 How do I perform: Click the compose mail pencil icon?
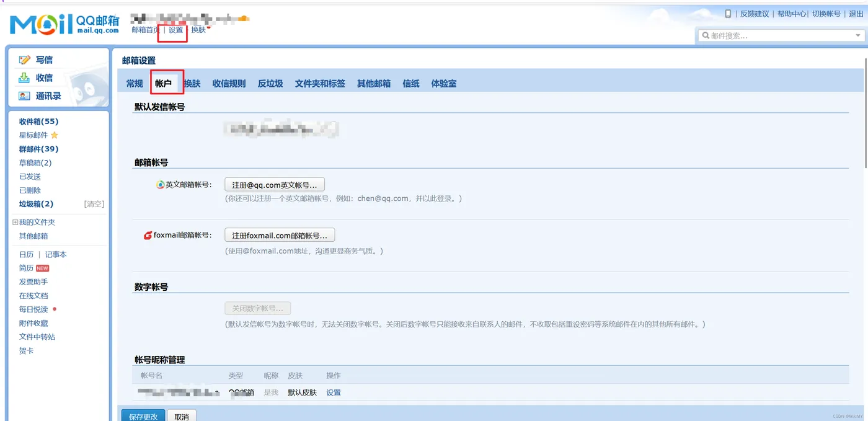[25, 60]
